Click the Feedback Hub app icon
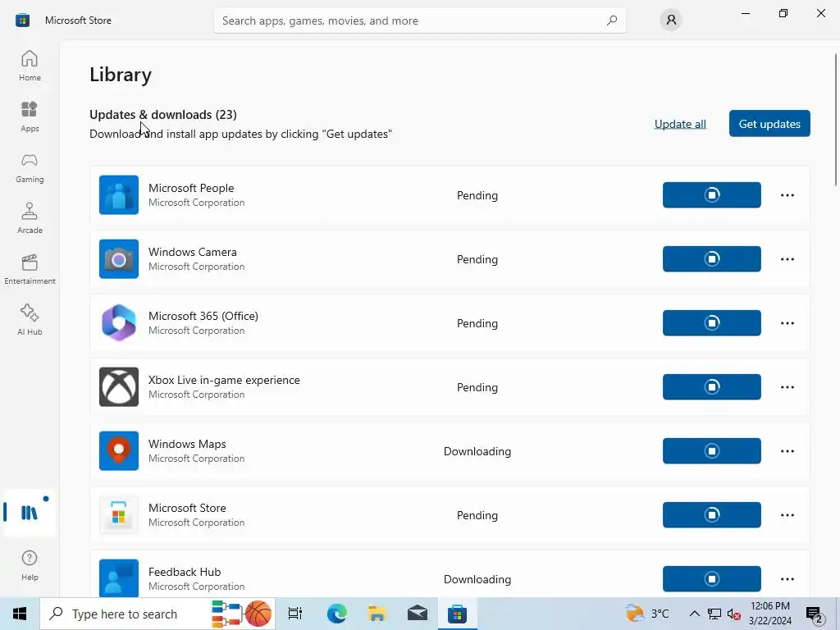 coord(119,578)
